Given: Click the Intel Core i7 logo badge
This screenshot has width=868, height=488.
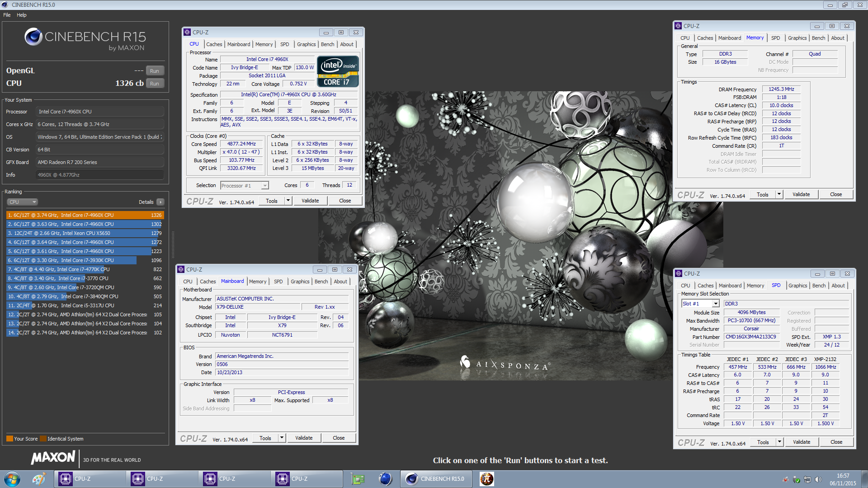Looking at the screenshot, I should coord(338,71).
